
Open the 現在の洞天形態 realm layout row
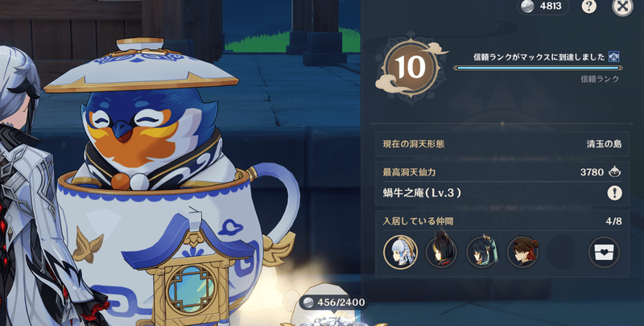click(x=502, y=144)
